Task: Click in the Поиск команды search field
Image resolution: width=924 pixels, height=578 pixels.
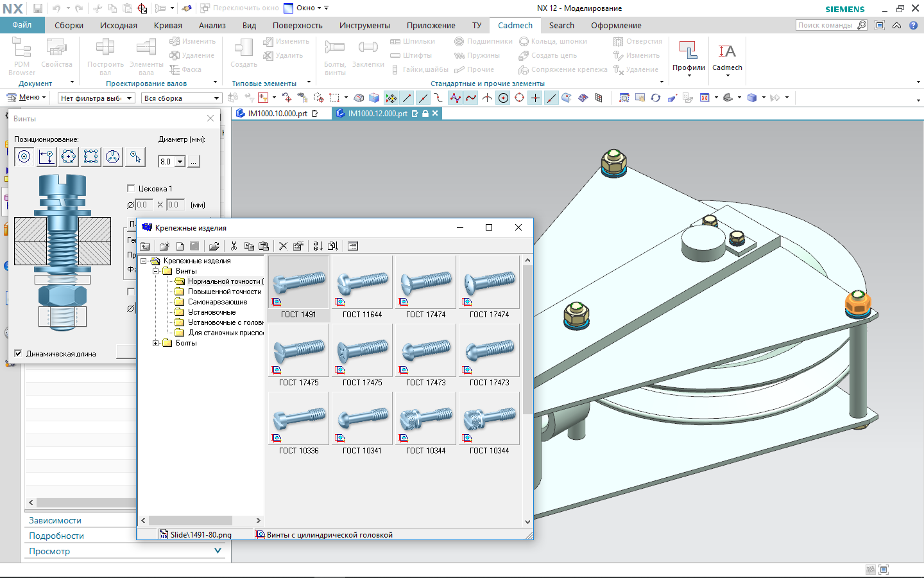Action: tap(825, 25)
